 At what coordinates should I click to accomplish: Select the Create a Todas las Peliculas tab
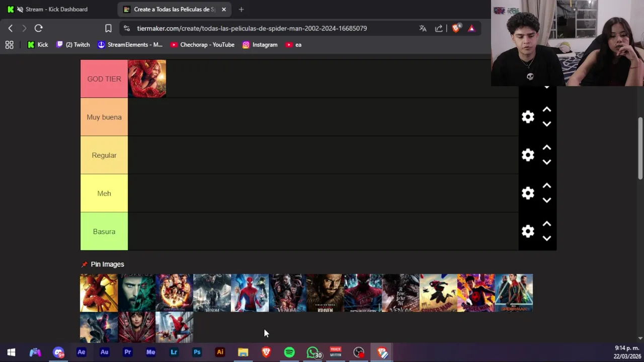pos(174,9)
